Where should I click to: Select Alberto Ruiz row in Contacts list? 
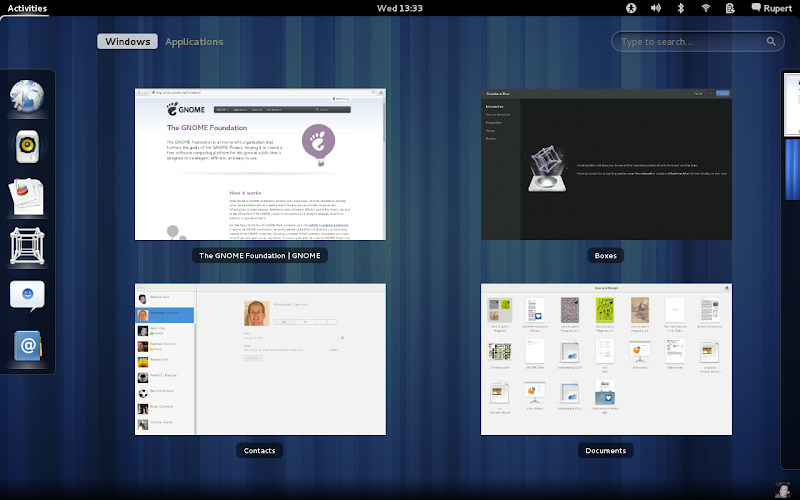pos(164,298)
